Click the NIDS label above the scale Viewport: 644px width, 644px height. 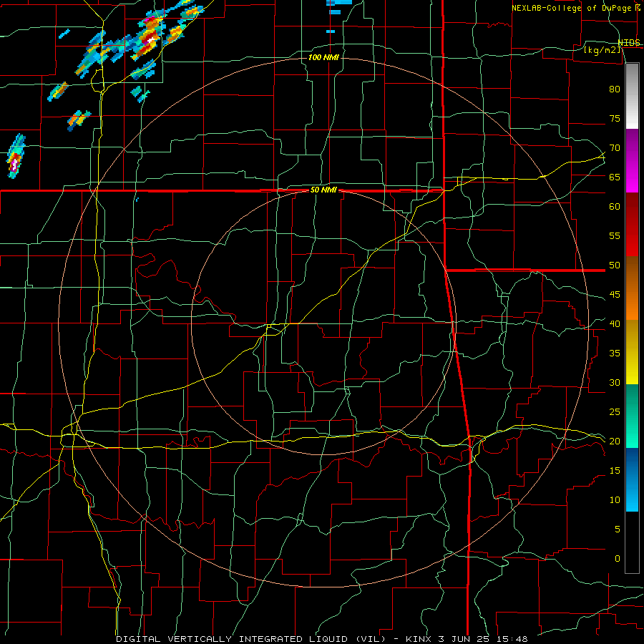coord(629,43)
